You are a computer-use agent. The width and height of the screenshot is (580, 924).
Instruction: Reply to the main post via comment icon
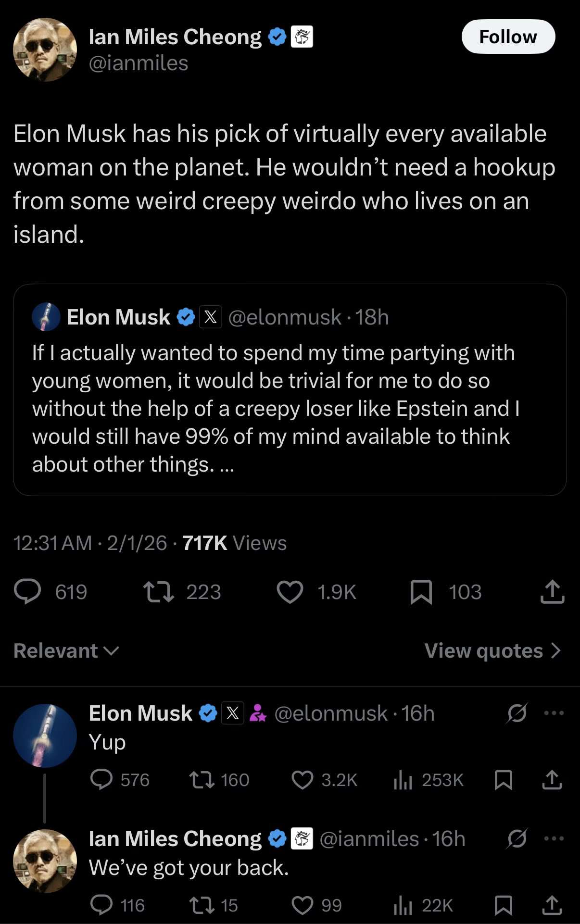click(x=27, y=592)
